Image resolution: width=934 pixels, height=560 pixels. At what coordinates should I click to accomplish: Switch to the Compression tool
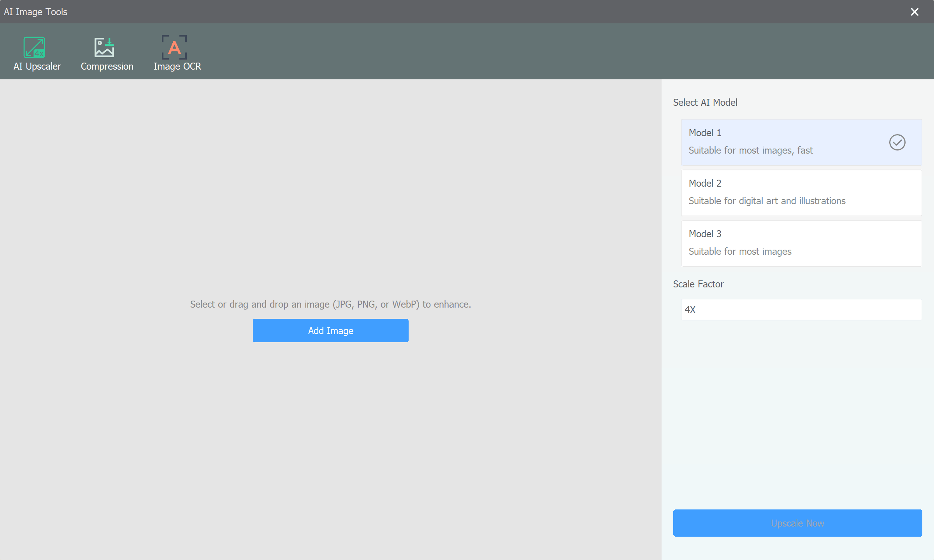pos(107,54)
